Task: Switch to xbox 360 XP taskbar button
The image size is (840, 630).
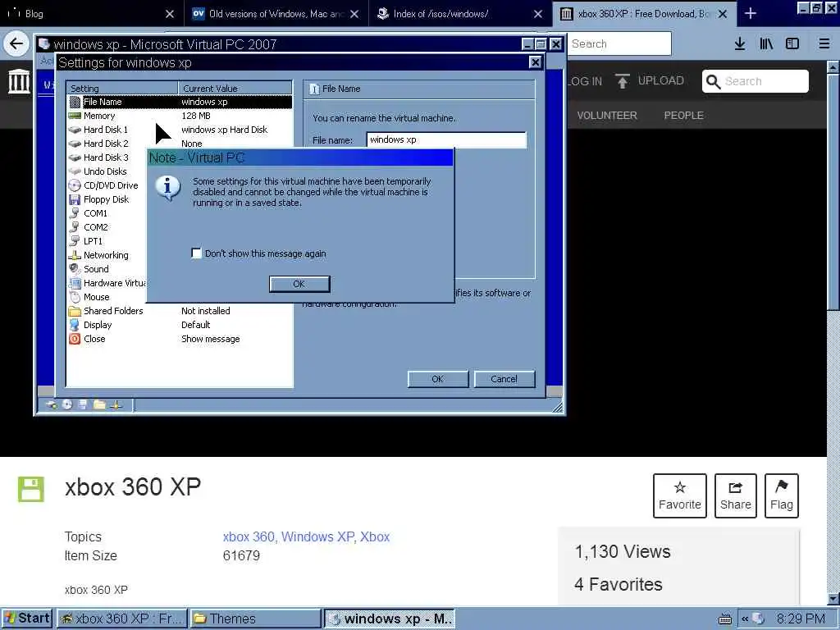Action: 122,619
